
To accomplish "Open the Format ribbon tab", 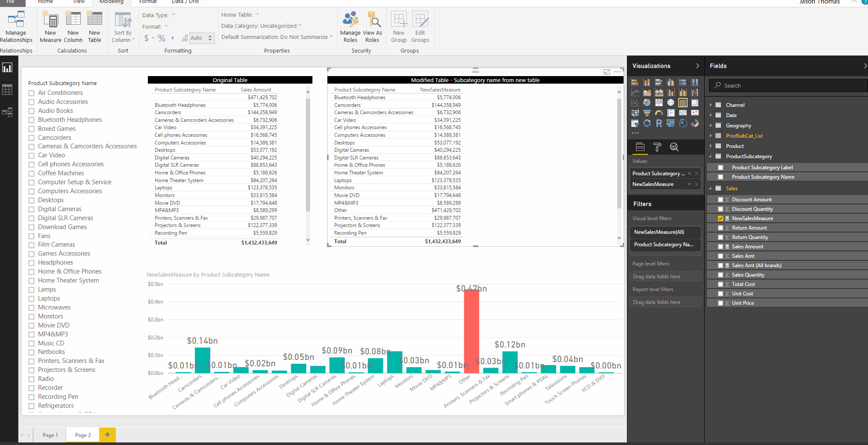I will point(148,2).
